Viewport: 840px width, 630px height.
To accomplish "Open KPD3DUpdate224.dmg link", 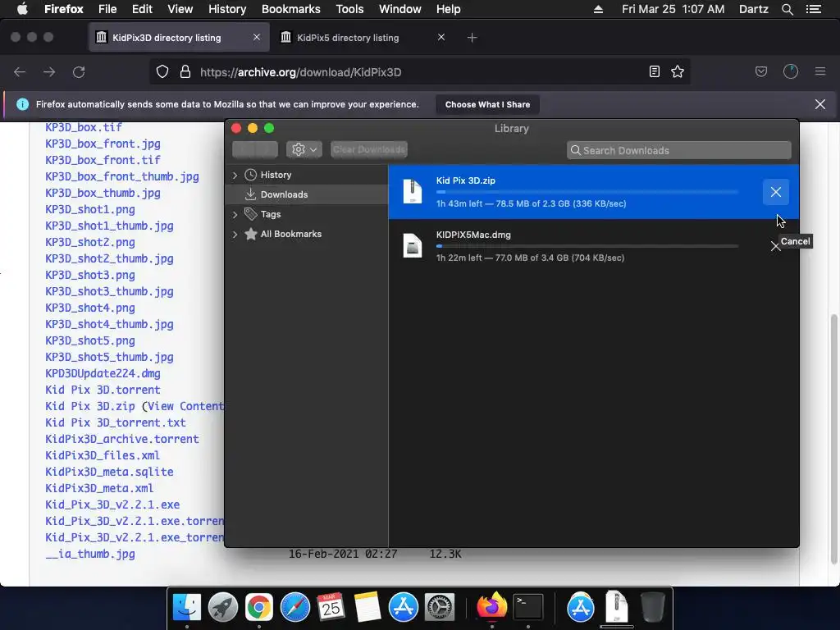I will point(103,373).
